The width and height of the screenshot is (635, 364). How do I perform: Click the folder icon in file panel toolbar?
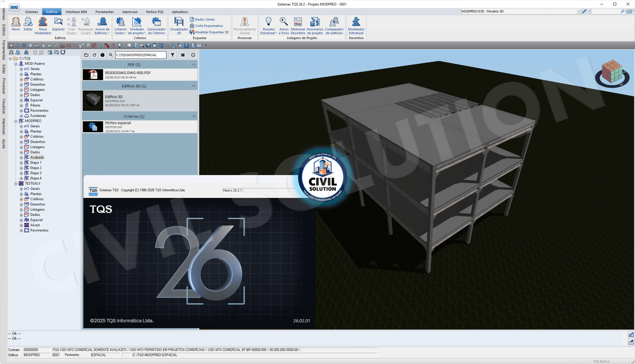click(x=86, y=55)
